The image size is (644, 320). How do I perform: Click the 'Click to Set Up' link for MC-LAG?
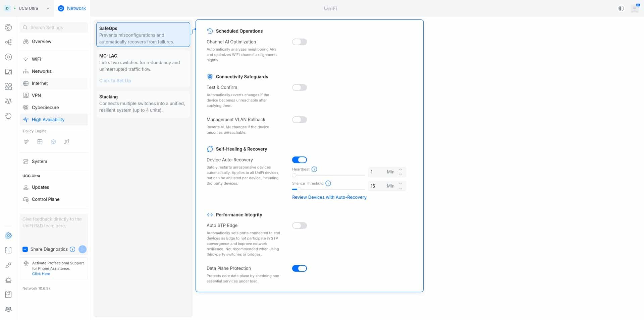pos(115,81)
